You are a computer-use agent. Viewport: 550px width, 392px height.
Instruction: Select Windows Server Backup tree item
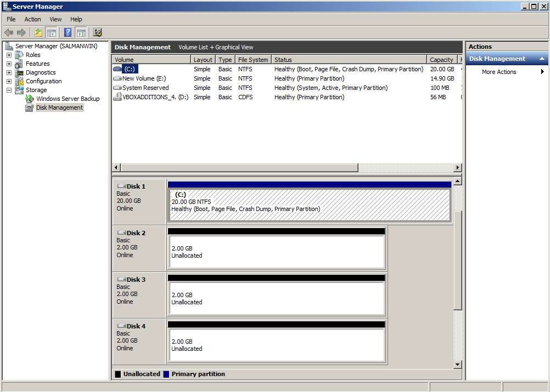click(68, 99)
